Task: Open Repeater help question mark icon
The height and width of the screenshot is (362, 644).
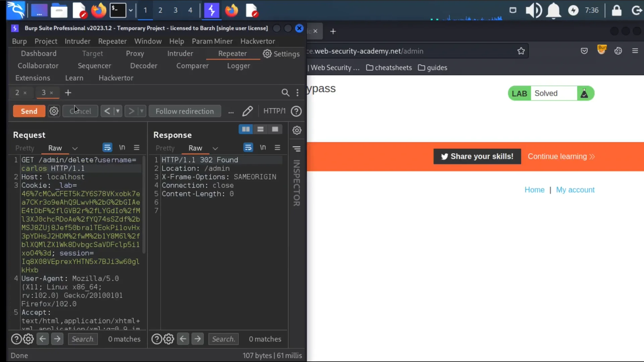Action: (x=296, y=111)
